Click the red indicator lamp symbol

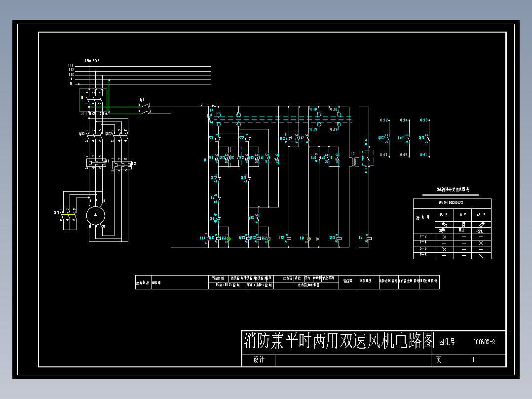pos(208,239)
